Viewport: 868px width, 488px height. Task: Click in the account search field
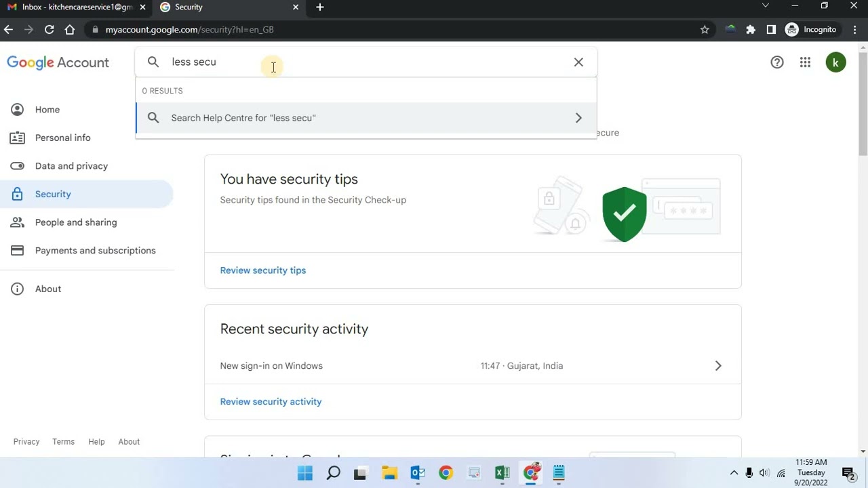pos(366,62)
